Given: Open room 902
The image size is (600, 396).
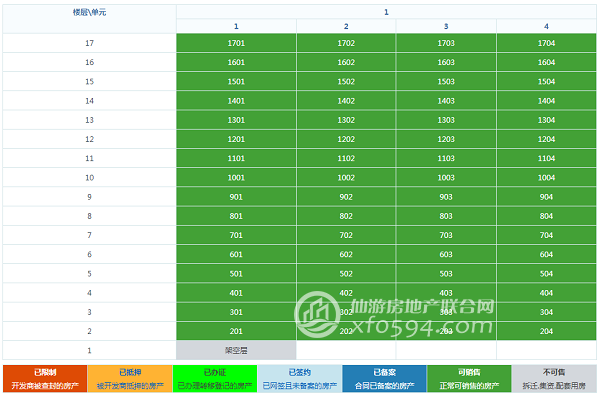Looking at the screenshot, I should [346, 197].
